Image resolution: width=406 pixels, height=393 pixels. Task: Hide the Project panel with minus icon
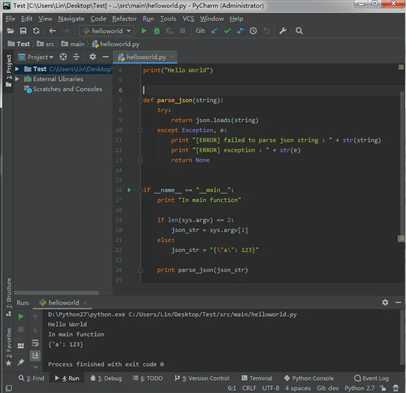tap(105, 57)
